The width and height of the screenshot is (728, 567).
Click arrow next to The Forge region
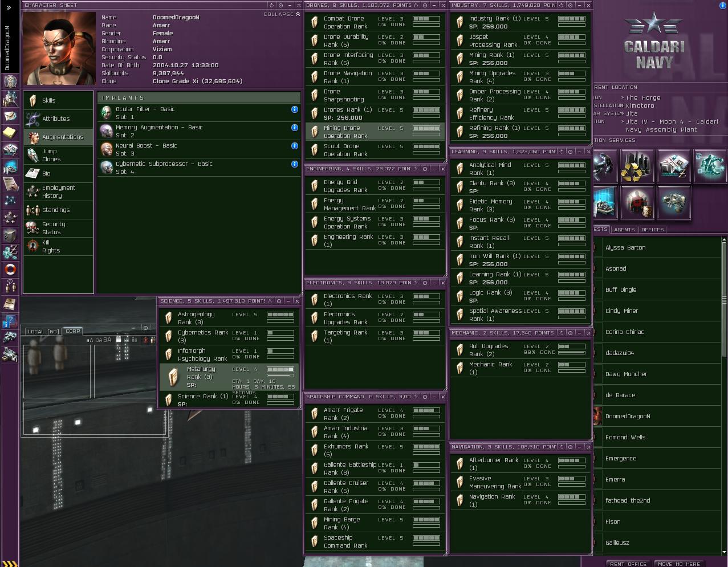[623, 98]
